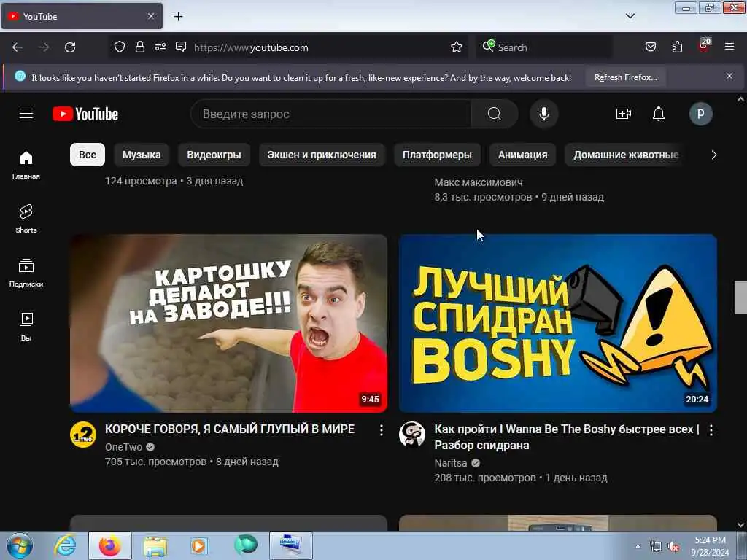
Task: Open Firefox application menu
Action: [729, 47]
